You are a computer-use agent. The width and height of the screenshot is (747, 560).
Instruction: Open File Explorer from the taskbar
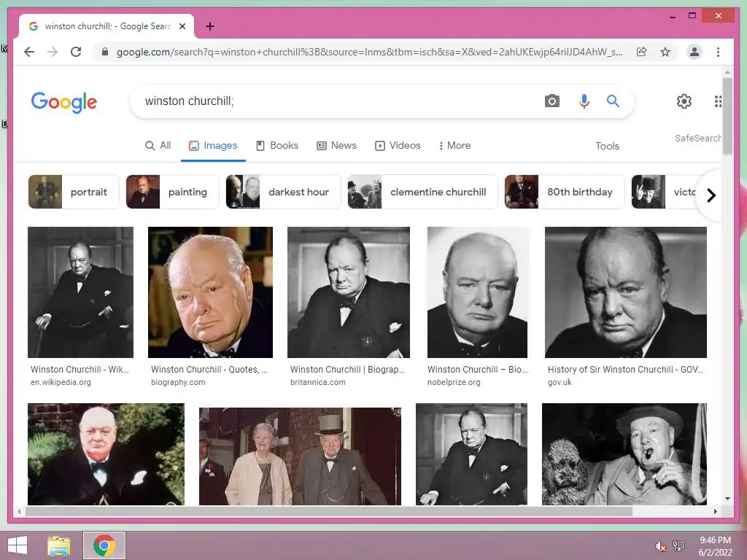[x=59, y=545]
